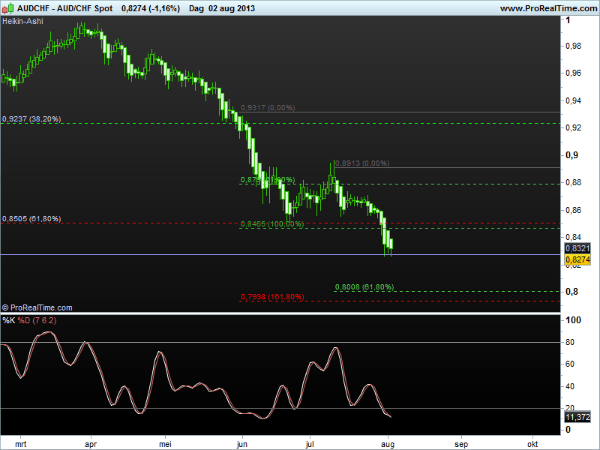This screenshot has width=600, height=450.
Task: Click the sep month on time axis
Action: [461, 444]
